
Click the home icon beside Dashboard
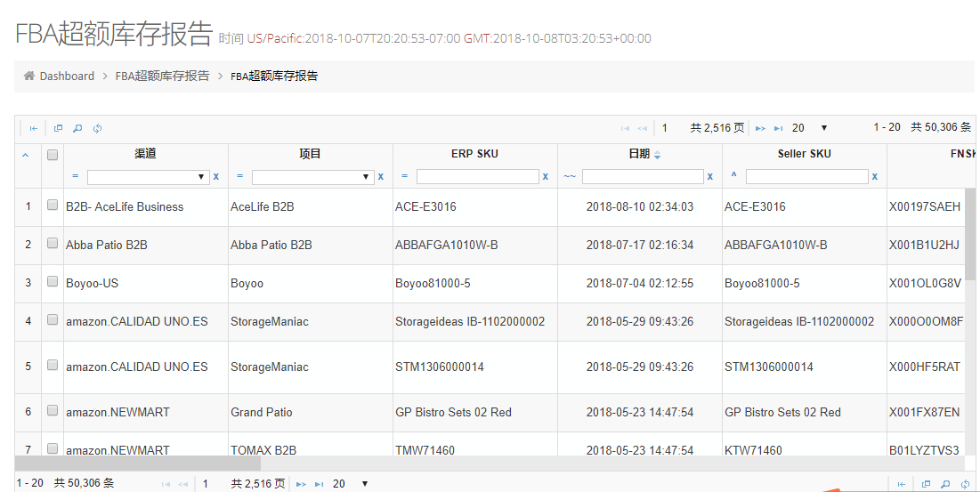[29, 76]
